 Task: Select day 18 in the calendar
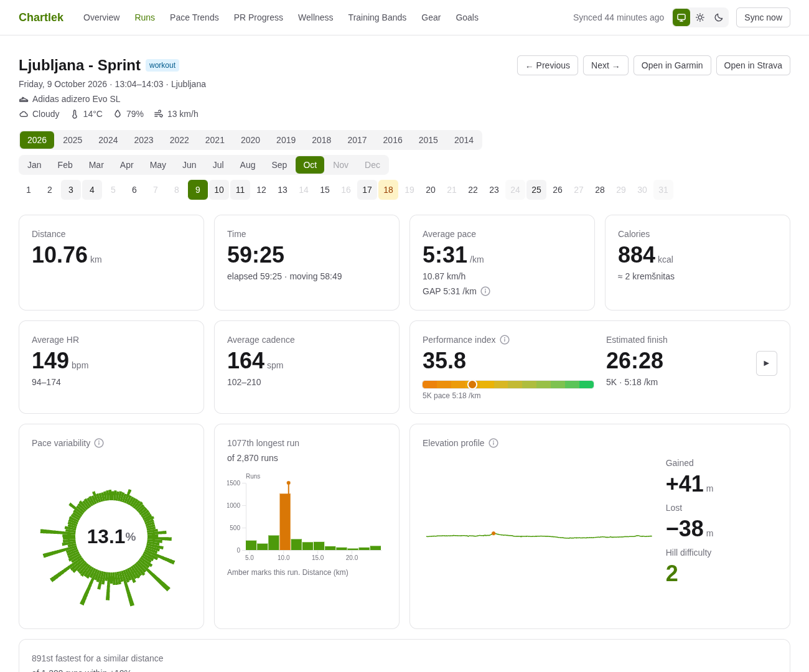tap(388, 190)
